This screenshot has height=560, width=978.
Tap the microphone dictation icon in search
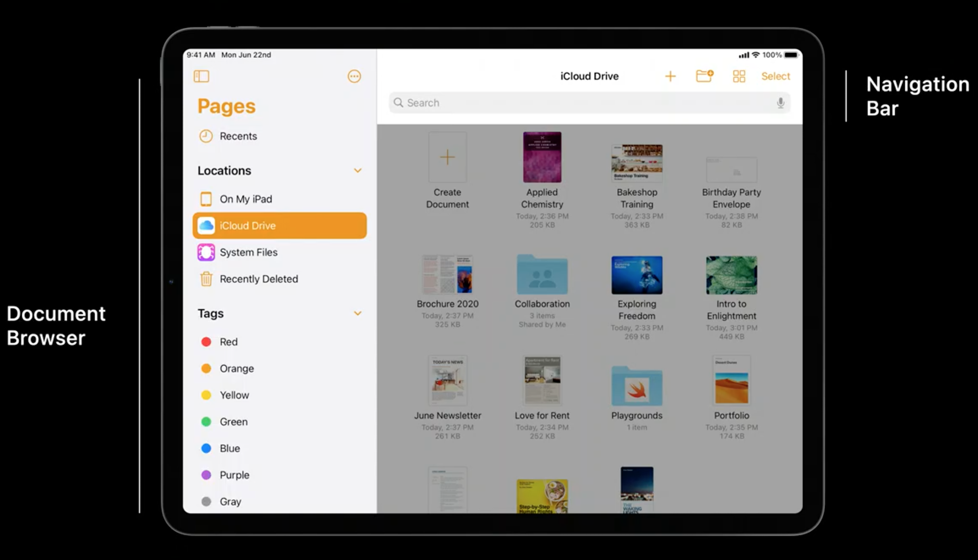click(x=780, y=103)
